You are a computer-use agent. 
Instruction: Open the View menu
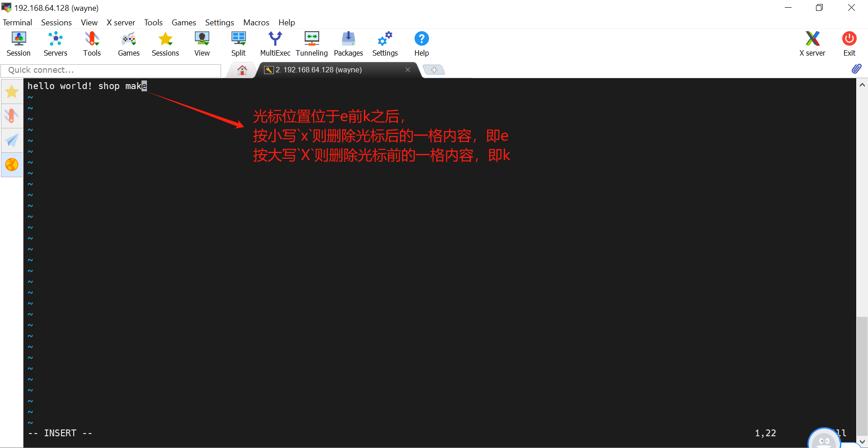coord(89,23)
